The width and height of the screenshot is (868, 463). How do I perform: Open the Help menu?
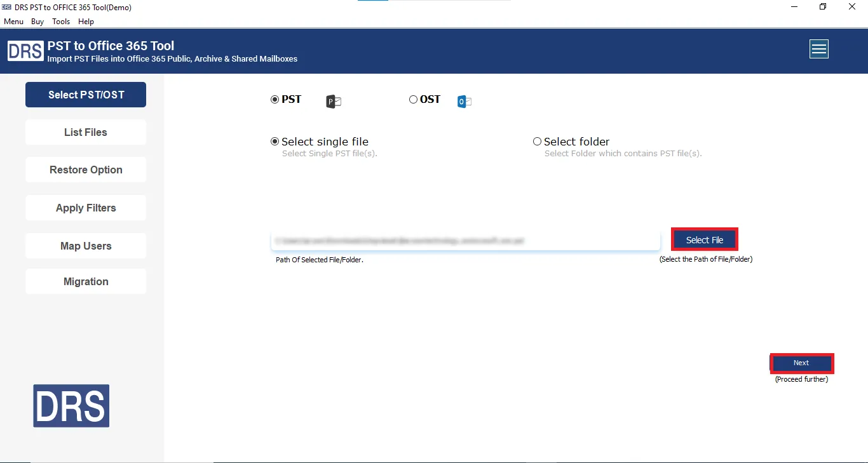click(86, 22)
